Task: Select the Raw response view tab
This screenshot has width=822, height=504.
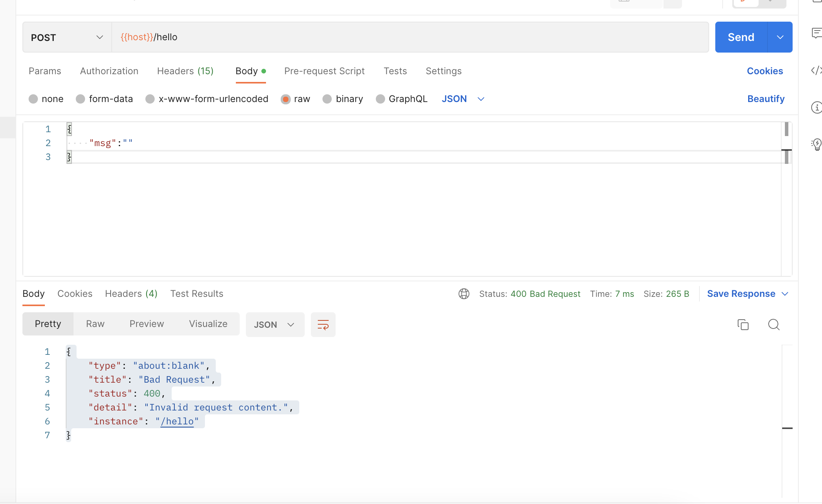Action: point(95,324)
